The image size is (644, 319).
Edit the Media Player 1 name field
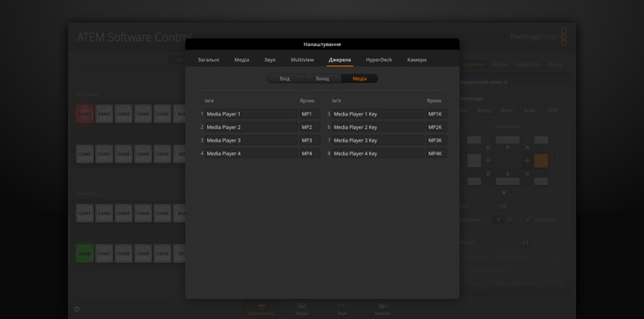[x=251, y=114]
